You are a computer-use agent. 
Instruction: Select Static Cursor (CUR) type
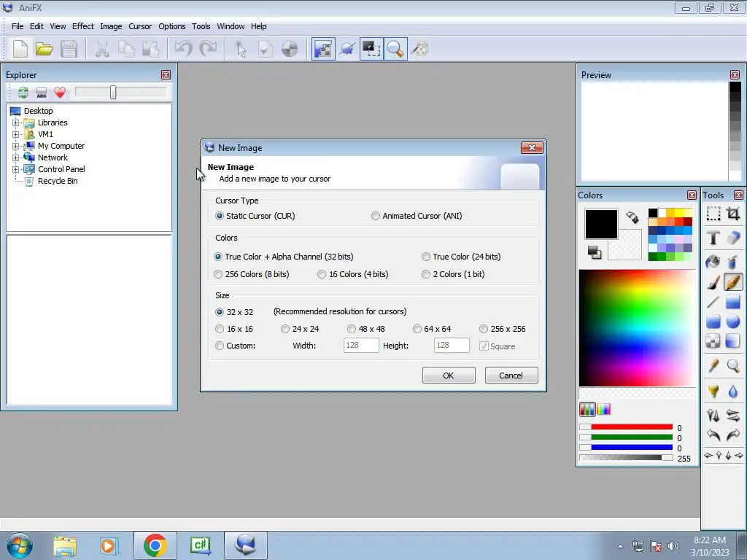[255, 216]
